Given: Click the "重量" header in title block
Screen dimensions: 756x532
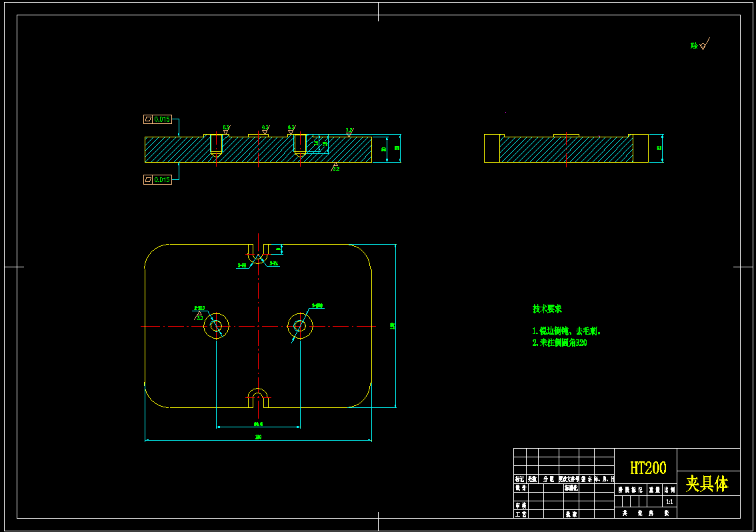Looking at the screenshot, I should (x=654, y=489).
